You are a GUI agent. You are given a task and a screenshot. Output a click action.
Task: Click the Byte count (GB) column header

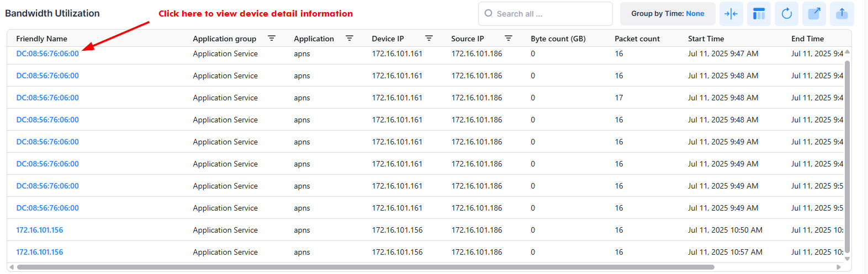click(558, 39)
